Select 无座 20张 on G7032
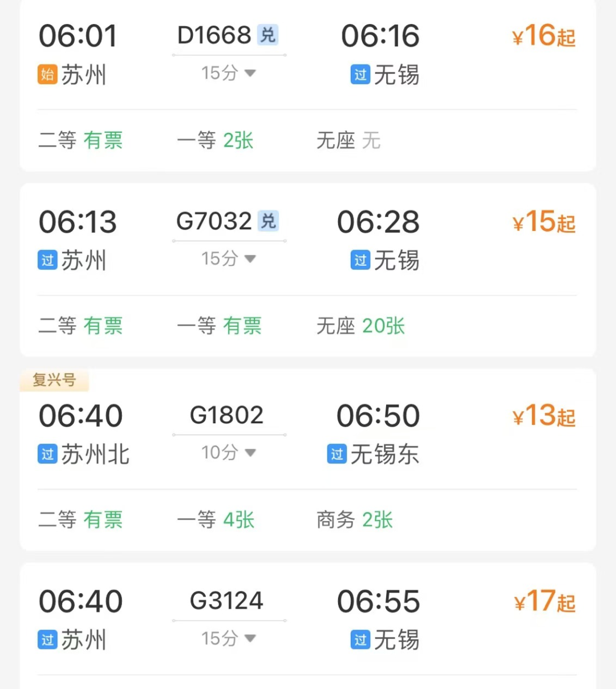This screenshot has height=689, width=616. (360, 326)
